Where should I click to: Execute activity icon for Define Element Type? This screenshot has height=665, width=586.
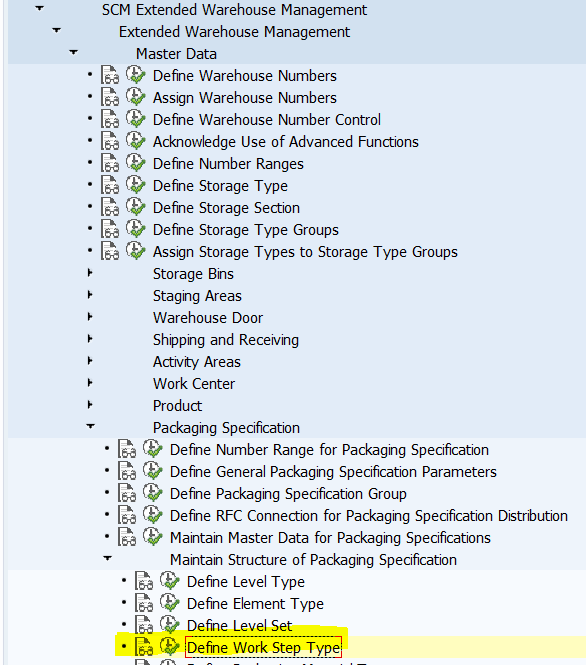click(x=170, y=603)
